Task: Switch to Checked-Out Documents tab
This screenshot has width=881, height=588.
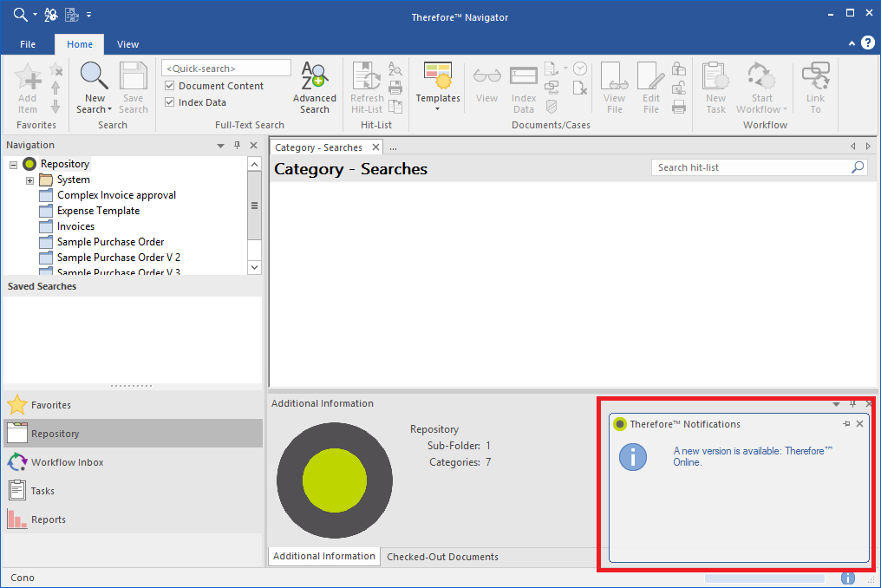Action: pyautogui.click(x=442, y=557)
